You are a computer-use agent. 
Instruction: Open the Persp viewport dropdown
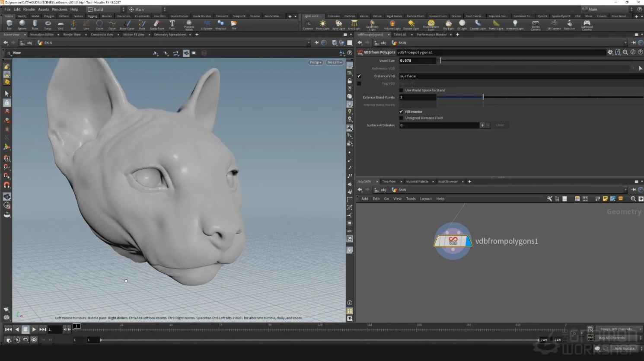tap(315, 62)
